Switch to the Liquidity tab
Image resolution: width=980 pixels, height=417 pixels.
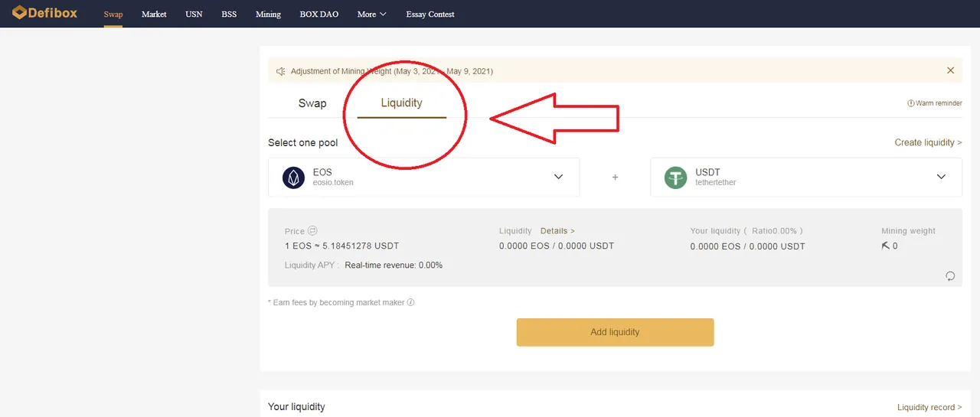(402, 103)
